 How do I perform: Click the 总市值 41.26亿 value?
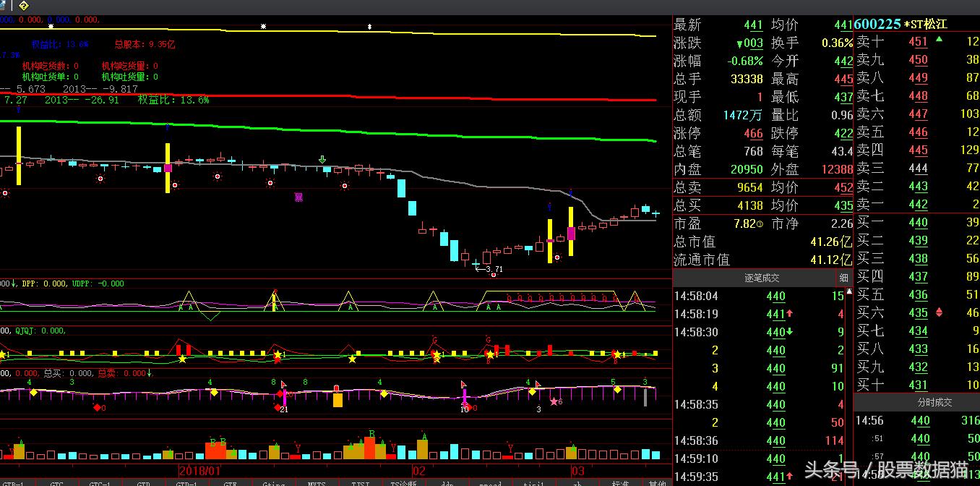[x=831, y=242]
